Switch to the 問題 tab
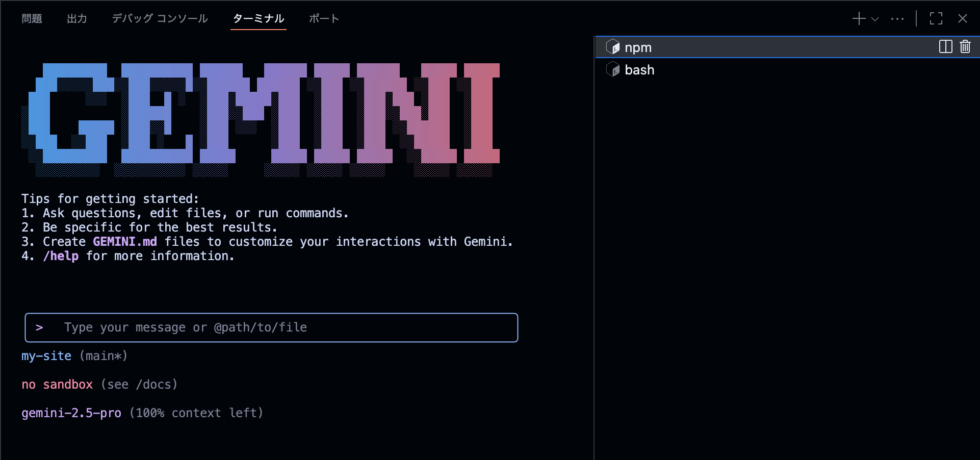980x460 pixels. tap(31, 18)
